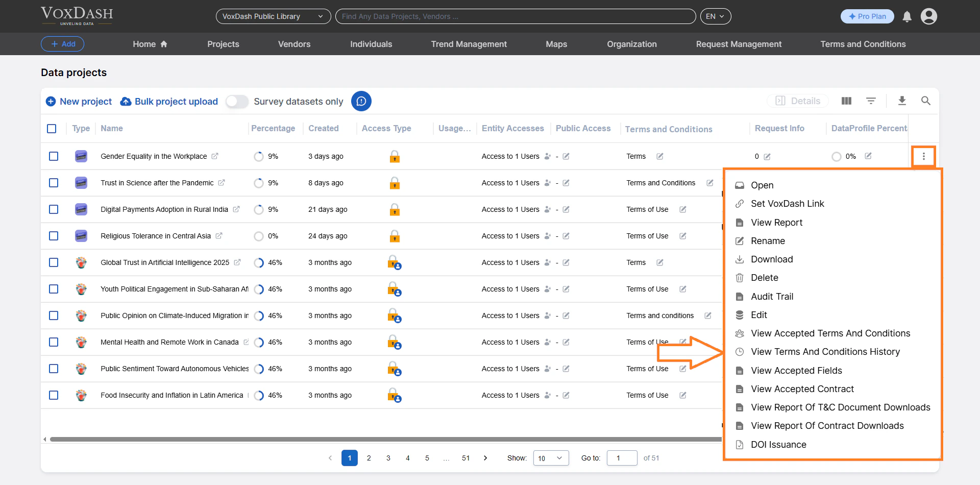Click users icon in Digital Payments access cell

coord(548,209)
